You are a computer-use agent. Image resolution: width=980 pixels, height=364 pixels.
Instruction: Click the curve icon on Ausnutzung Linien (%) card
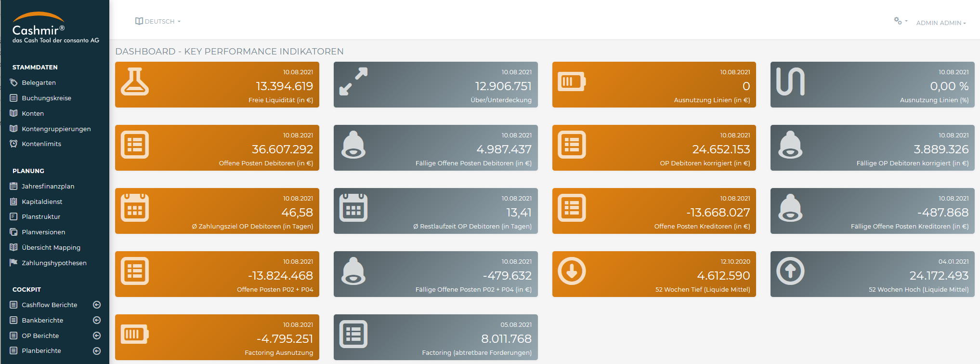[x=790, y=81]
